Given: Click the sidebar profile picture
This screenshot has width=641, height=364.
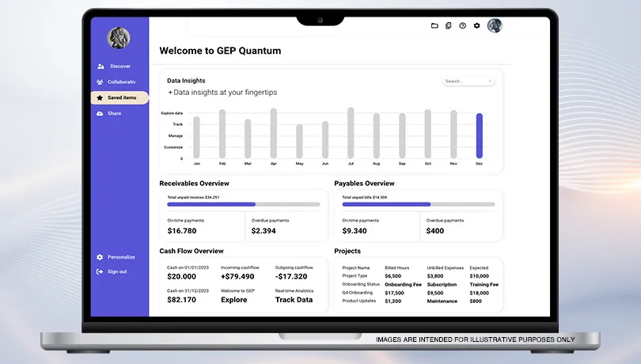Looking at the screenshot, I should (x=119, y=38).
